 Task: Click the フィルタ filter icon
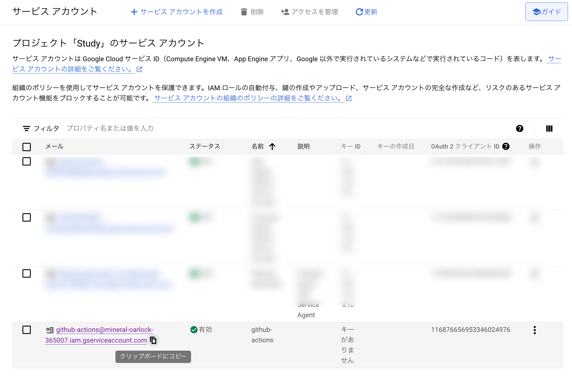tap(26, 128)
